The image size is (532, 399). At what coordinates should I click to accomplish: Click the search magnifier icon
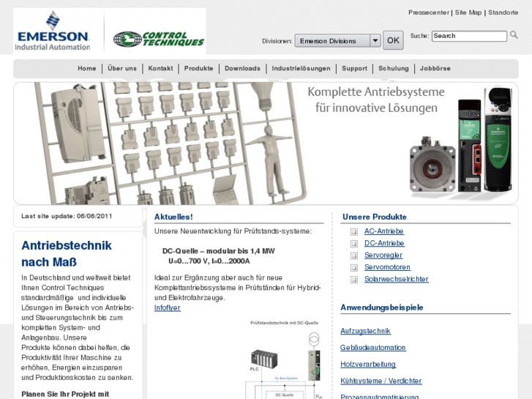514,35
